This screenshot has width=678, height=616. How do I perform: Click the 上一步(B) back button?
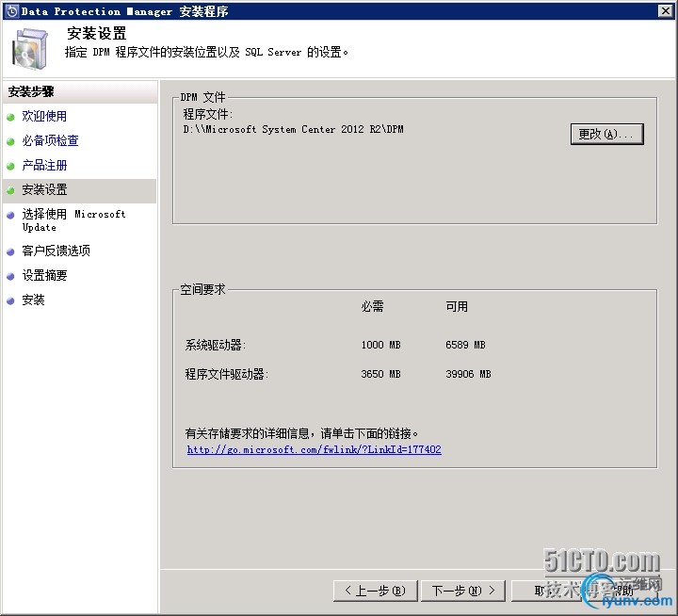(x=376, y=591)
